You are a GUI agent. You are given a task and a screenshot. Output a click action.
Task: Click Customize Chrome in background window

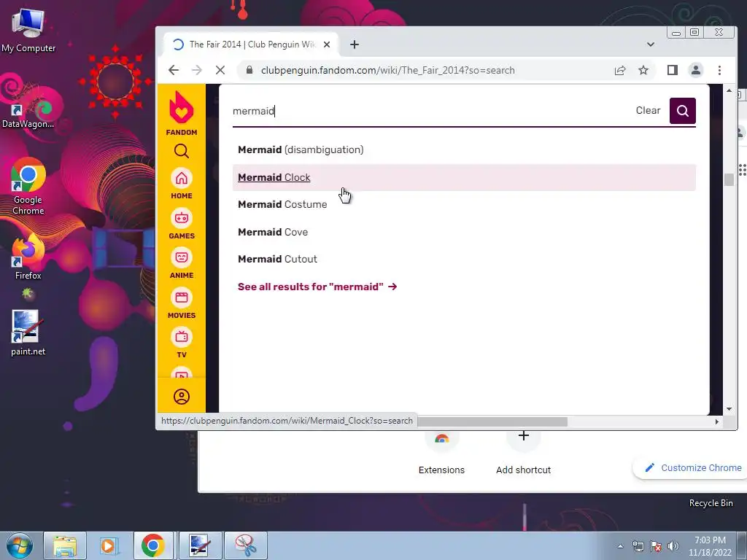coord(694,467)
